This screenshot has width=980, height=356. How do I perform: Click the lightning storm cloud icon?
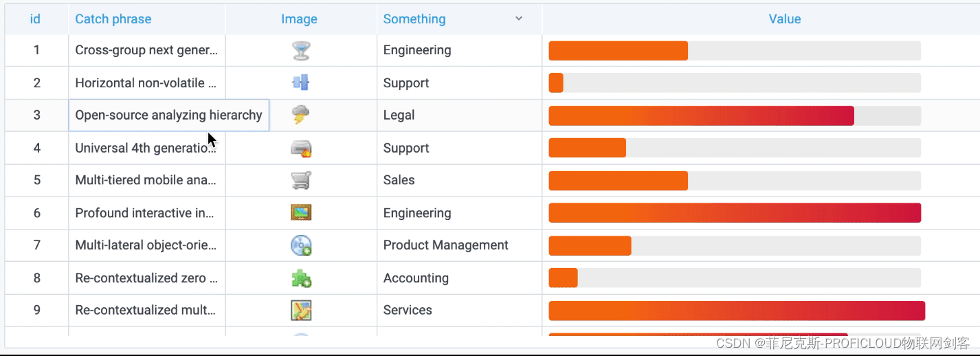[300, 115]
